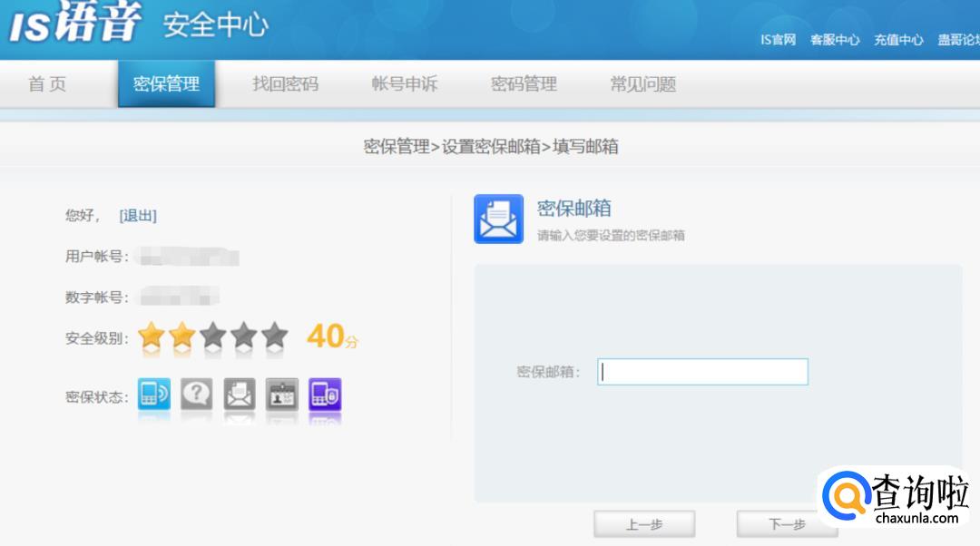980x546 pixels.
Task: Click the purple mobile token status icon
Action: [325, 395]
